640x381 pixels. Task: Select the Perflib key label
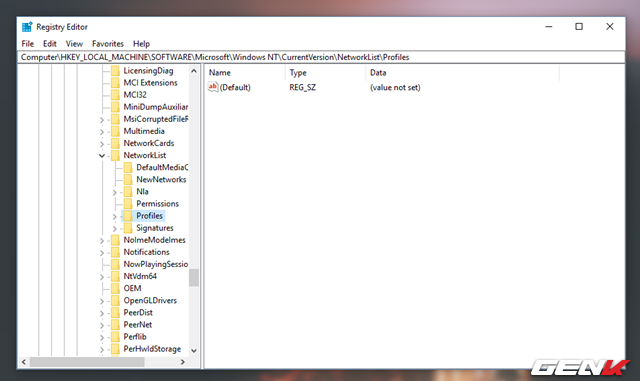point(135,337)
